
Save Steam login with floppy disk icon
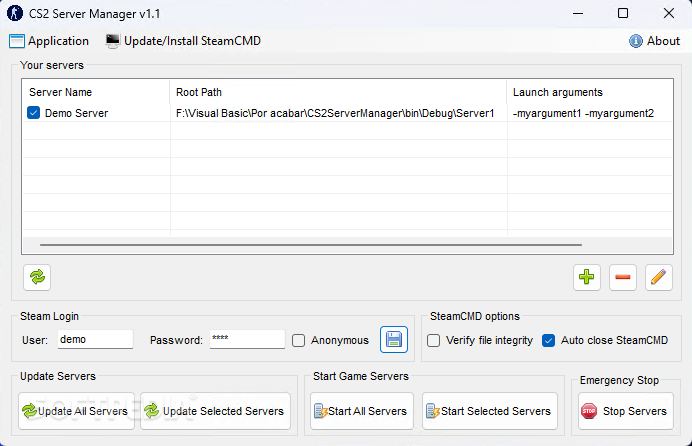[x=394, y=340]
